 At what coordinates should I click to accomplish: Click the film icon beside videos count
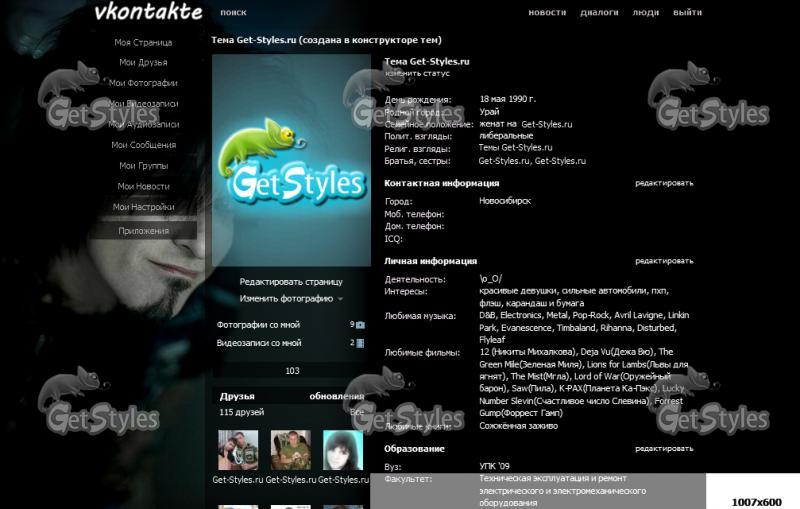[x=360, y=343]
